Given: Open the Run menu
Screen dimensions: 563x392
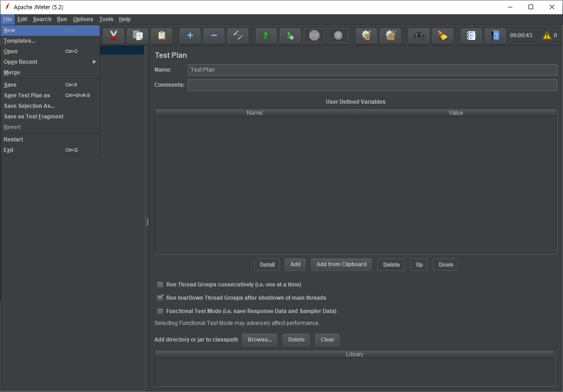Looking at the screenshot, I should click(x=62, y=19).
